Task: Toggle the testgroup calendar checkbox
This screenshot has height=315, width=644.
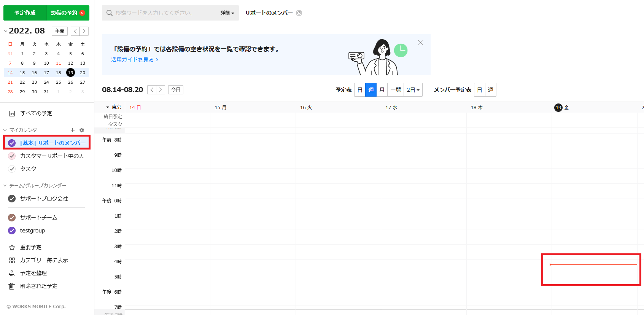Action: pos(12,231)
